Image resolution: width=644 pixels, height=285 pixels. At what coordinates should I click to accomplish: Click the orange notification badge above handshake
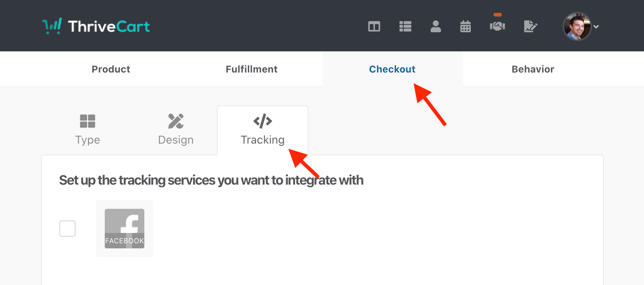click(497, 15)
